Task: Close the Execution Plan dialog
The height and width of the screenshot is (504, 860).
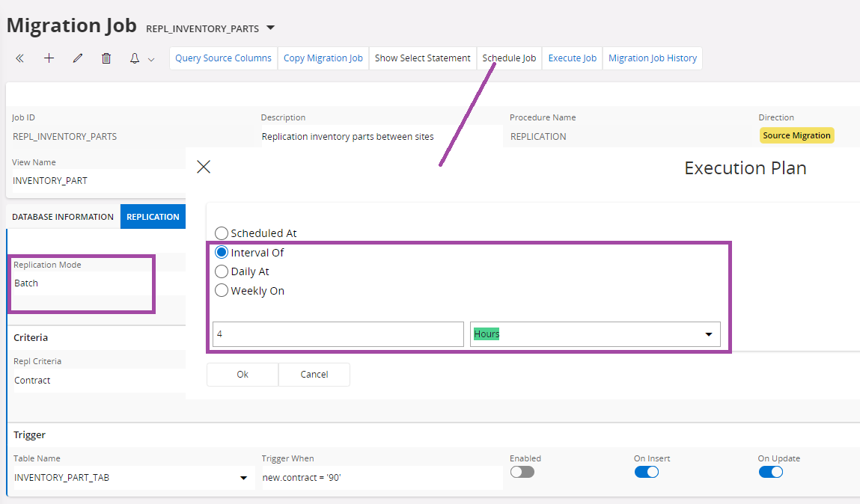Action: [203, 167]
